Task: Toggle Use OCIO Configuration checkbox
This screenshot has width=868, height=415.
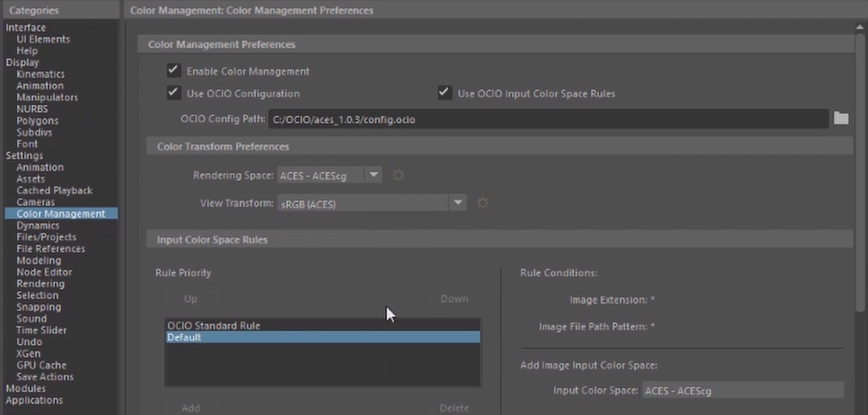Action: [174, 93]
